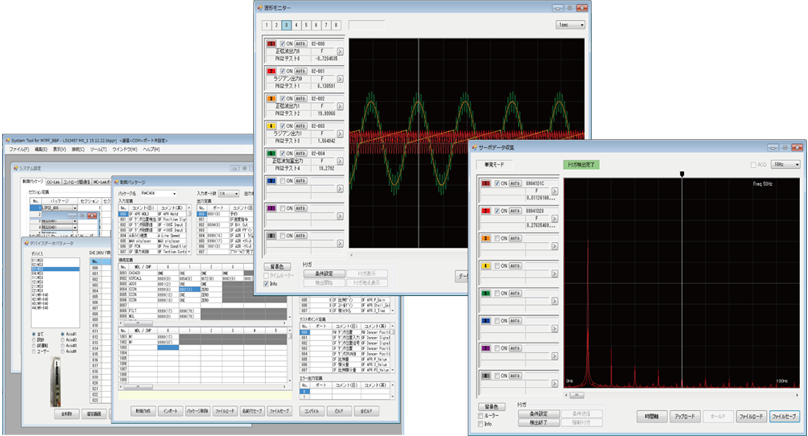Open ファイル(F) menu
808x436 pixels.
(19, 149)
